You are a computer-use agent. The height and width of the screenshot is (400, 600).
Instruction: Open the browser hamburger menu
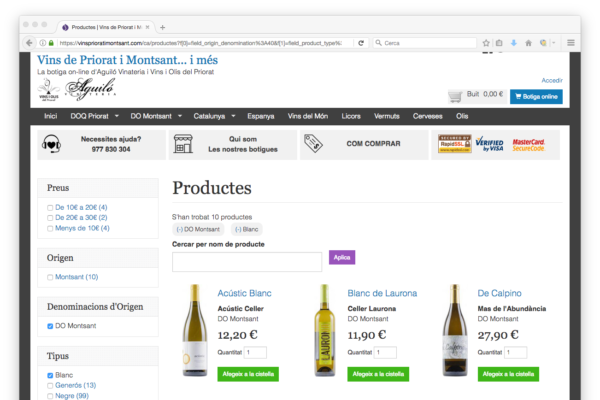(x=571, y=43)
